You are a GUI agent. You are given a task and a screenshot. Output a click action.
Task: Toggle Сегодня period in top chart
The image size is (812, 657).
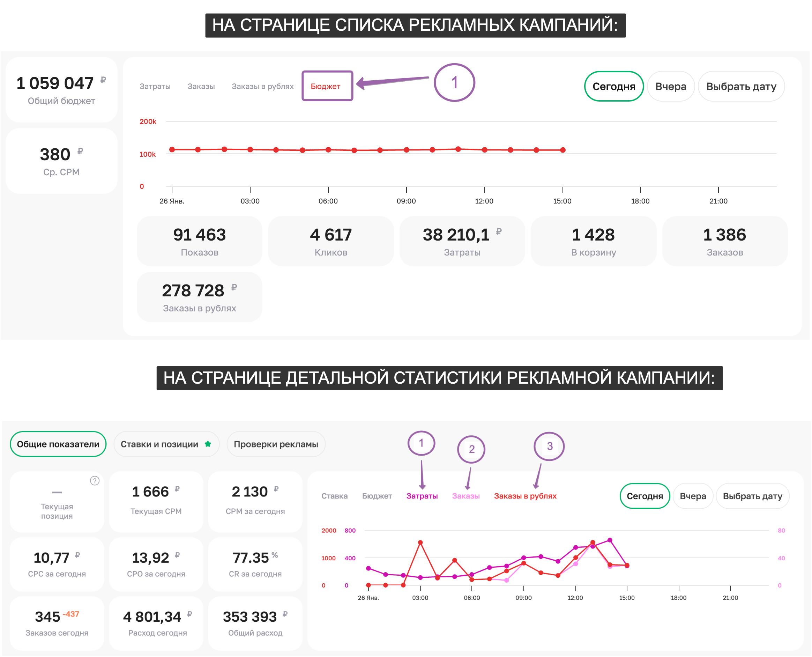[613, 86]
